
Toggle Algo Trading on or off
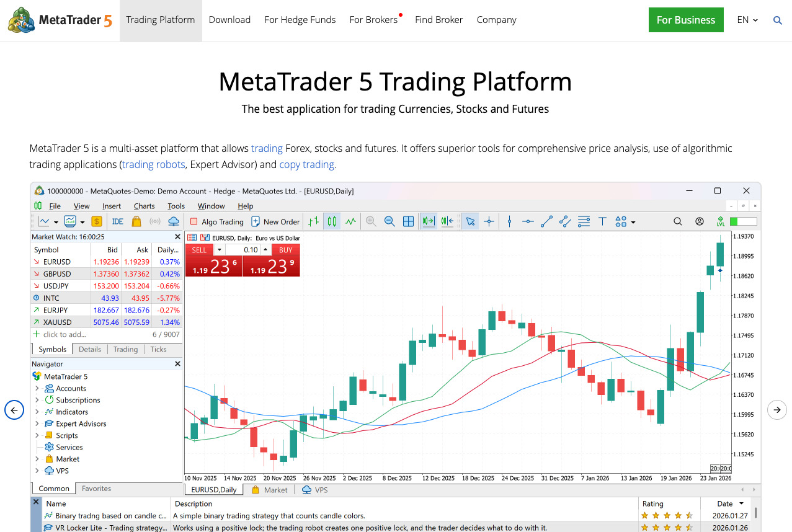click(216, 221)
